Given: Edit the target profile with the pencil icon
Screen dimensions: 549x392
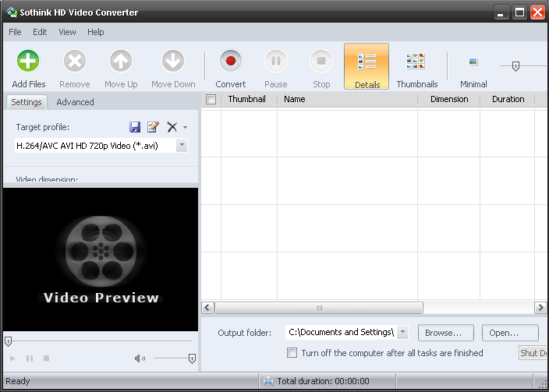Looking at the screenshot, I should click(x=153, y=127).
